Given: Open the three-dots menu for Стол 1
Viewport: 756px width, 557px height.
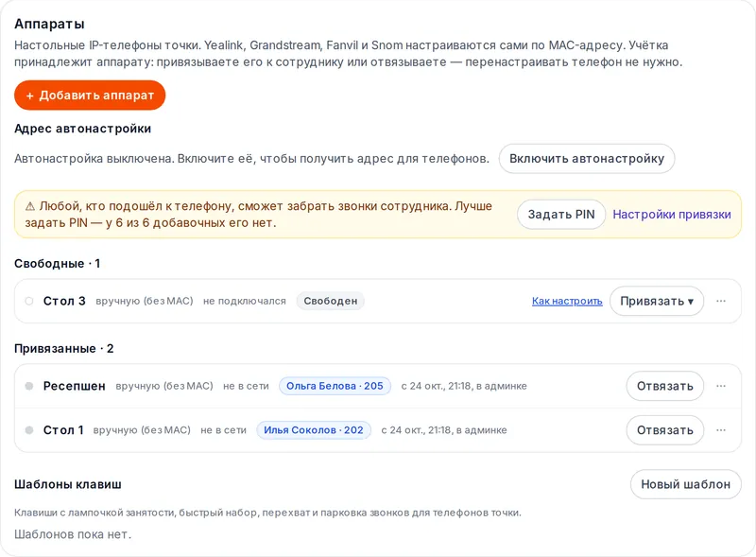Looking at the screenshot, I should pyautogui.click(x=721, y=430).
